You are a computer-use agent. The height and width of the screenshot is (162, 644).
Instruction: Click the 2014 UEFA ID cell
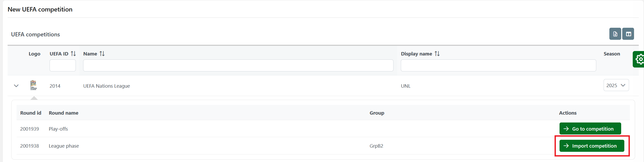55,86
